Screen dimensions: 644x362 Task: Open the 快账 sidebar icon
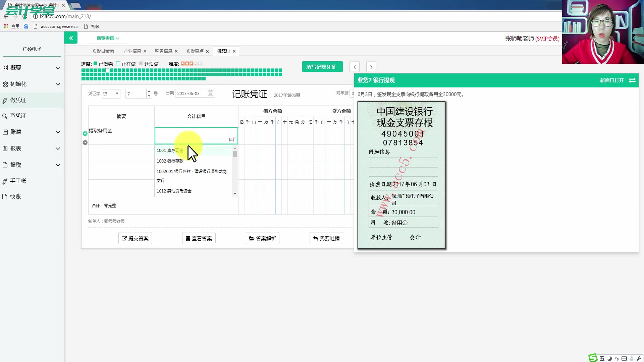pos(5,196)
